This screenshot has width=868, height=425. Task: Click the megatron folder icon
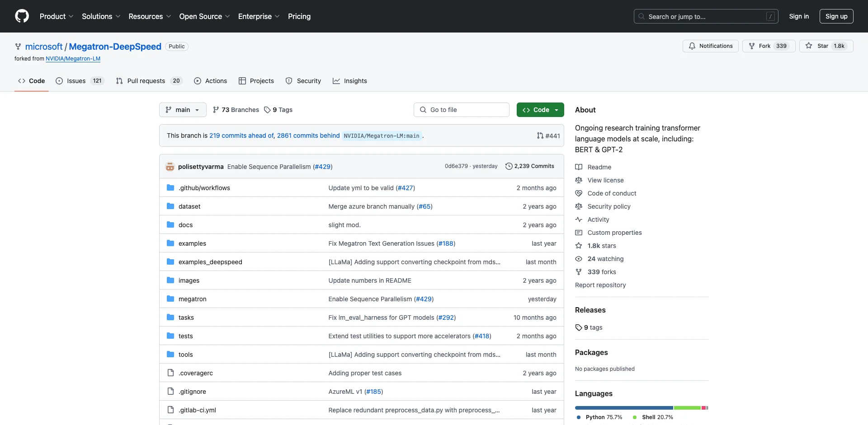[x=170, y=299]
